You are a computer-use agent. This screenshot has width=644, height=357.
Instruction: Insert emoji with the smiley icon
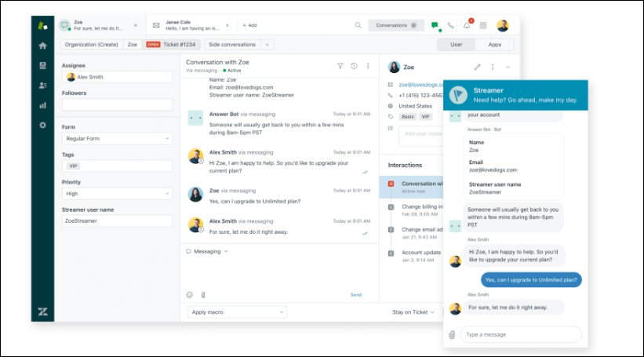(189, 294)
